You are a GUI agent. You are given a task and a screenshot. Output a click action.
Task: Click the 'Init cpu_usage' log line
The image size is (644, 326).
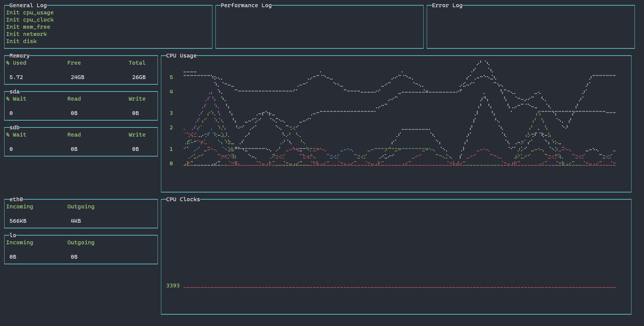(x=30, y=12)
